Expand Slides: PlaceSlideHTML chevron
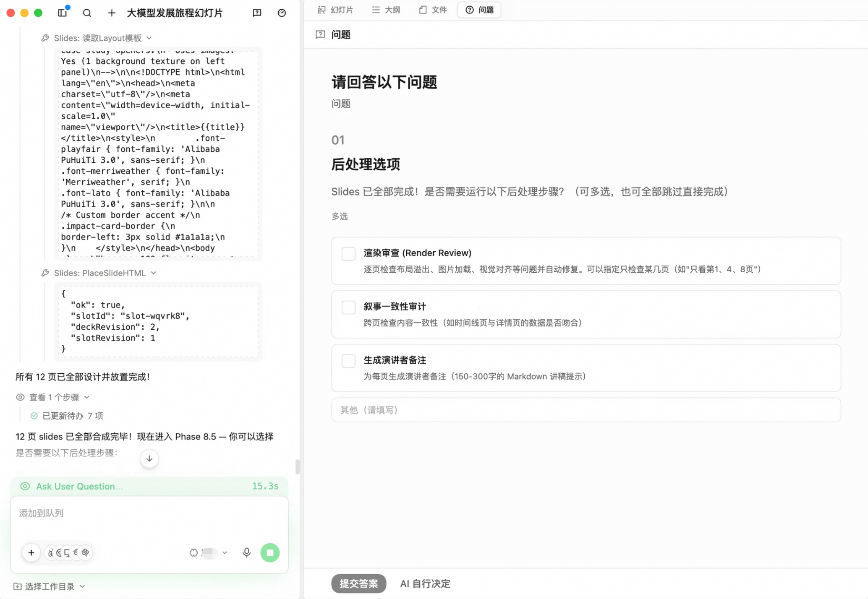The height and width of the screenshot is (599, 868). coord(154,273)
